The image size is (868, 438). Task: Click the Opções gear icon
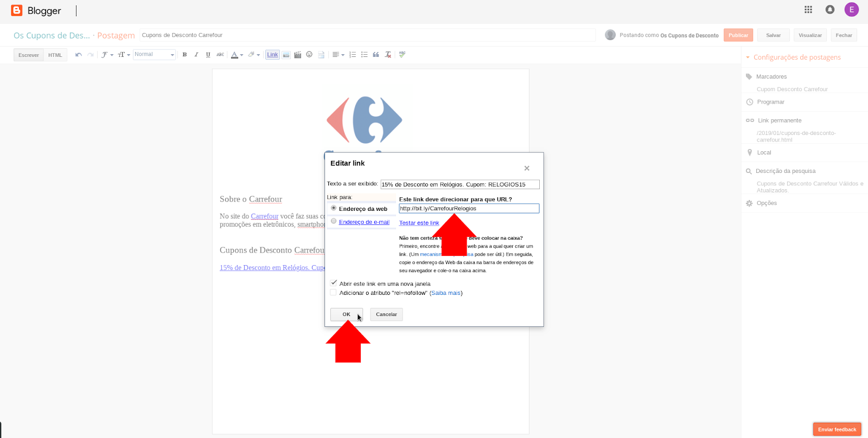click(749, 203)
